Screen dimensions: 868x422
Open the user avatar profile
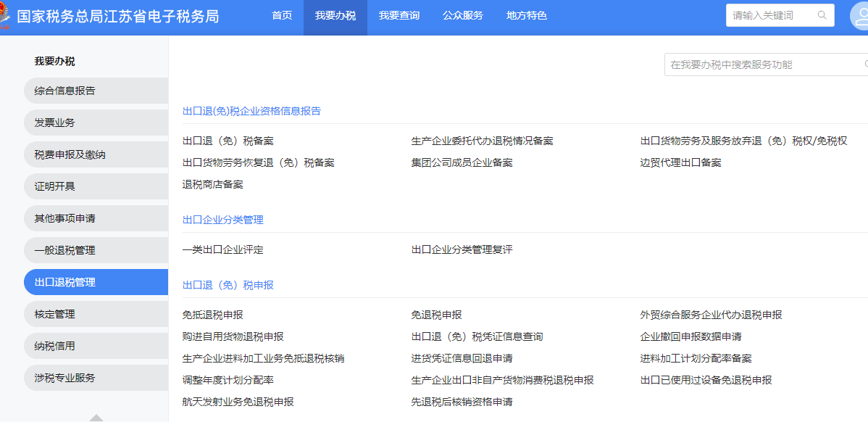pos(860,16)
